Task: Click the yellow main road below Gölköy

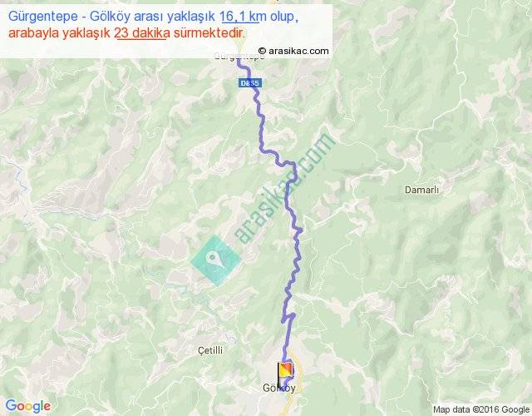Action: [289, 404]
